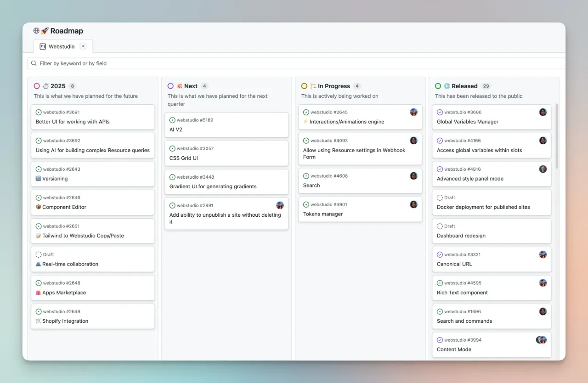Open Tailwind to Webstudio Copy/Paste card
The image size is (588, 383).
click(83, 236)
